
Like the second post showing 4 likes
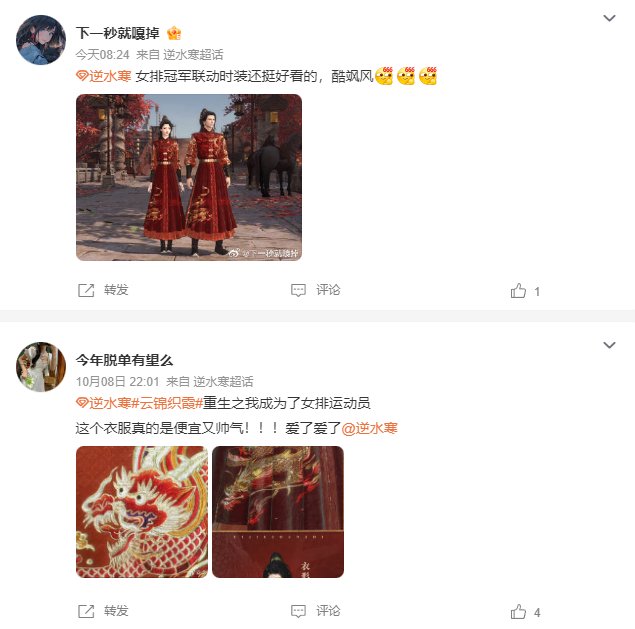pos(518,611)
